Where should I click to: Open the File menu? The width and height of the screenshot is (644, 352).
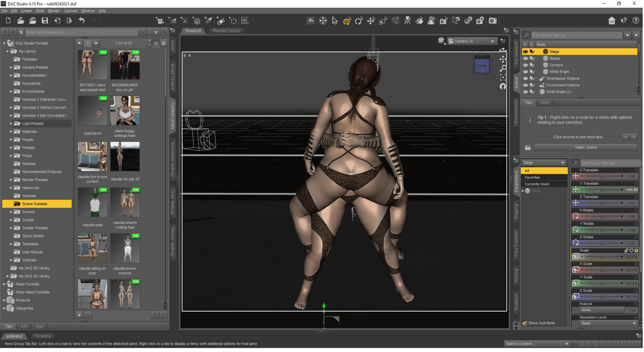(5, 11)
